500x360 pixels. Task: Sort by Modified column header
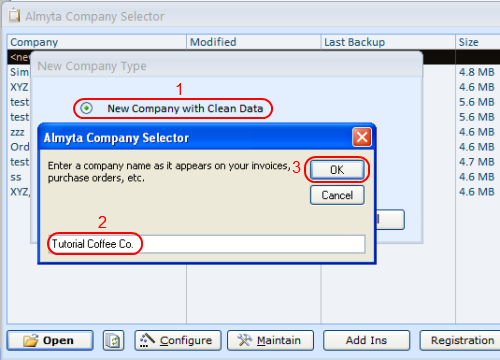click(254, 42)
